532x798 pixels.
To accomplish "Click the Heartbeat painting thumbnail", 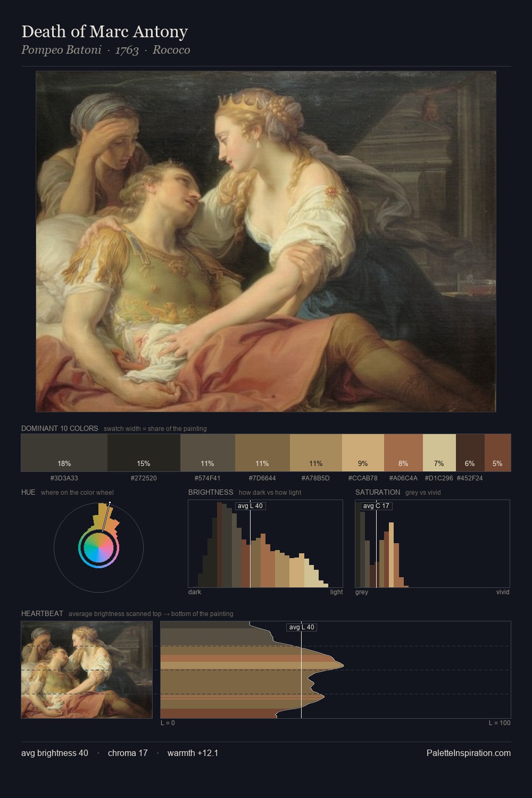I will coord(87,670).
